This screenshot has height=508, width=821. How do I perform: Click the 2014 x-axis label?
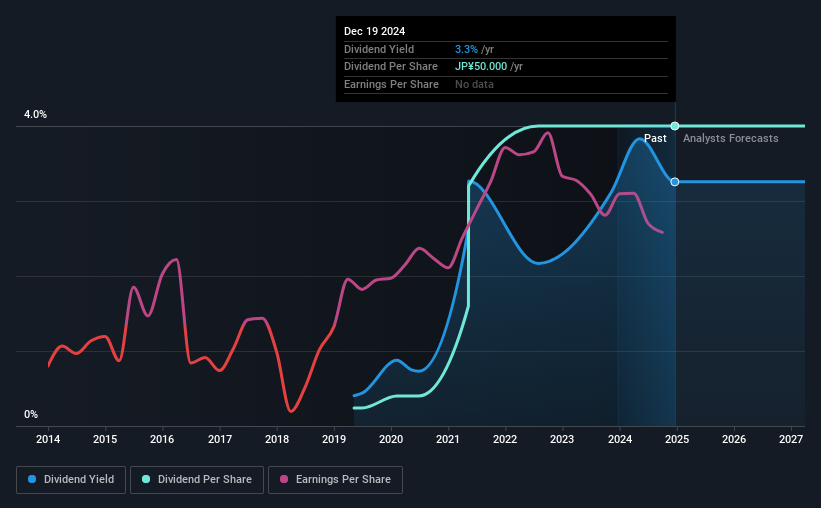(x=48, y=439)
